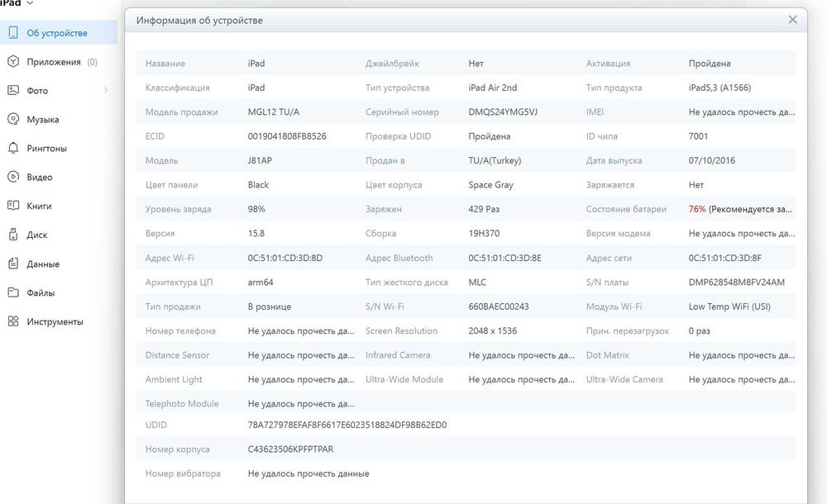Click the Фото picture icon
Viewport: 827px width, 504px height.
click(x=13, y=91)
